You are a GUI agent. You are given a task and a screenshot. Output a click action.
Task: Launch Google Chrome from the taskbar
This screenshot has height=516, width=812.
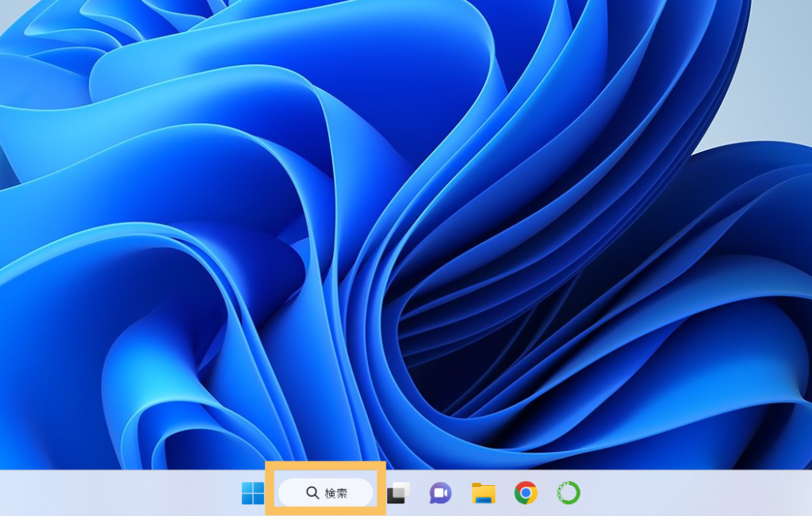click(526, 493)
